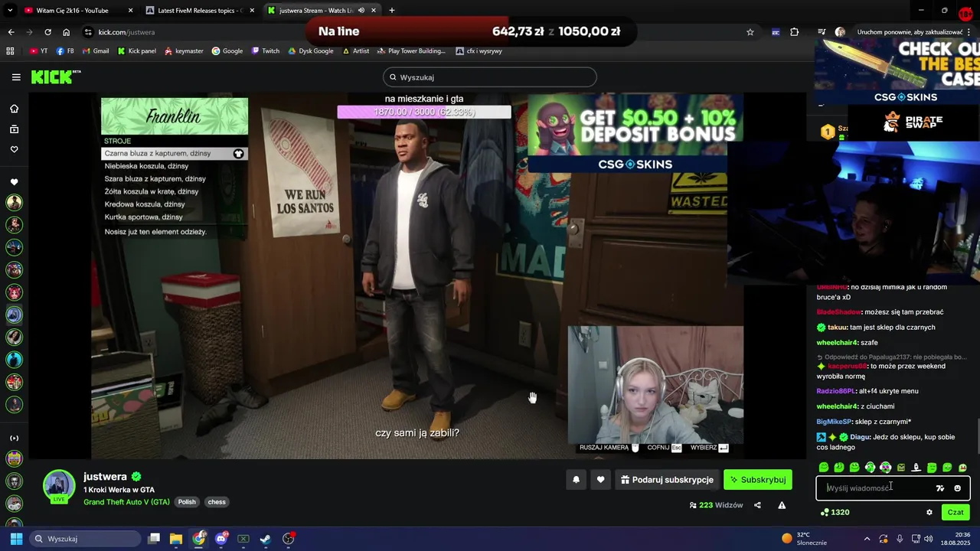Screen dimensions: 980x551
Task: Insert the headphones green emote
Action: tap(870, 468)
